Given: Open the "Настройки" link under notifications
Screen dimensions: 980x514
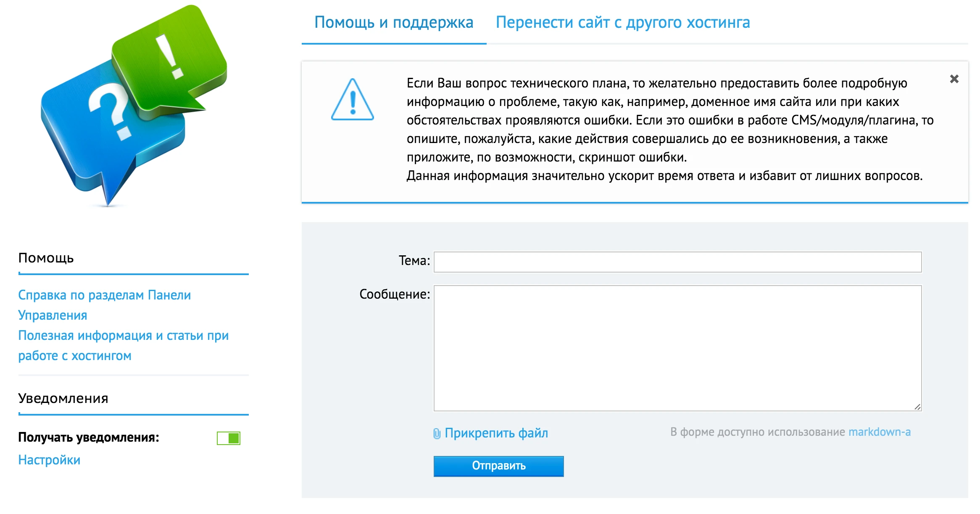Looking at the screenshot, I should pos(49,460).
